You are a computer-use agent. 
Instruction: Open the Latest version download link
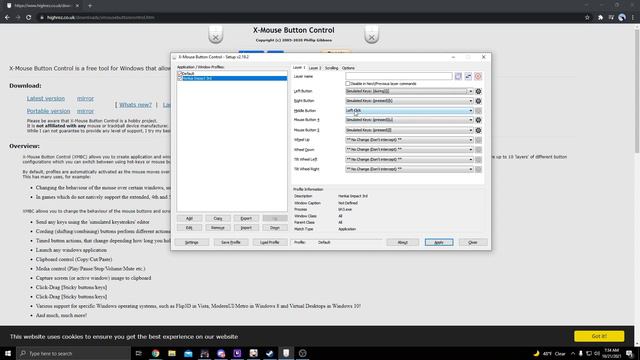pyautogui.click(x=46, y=98)
